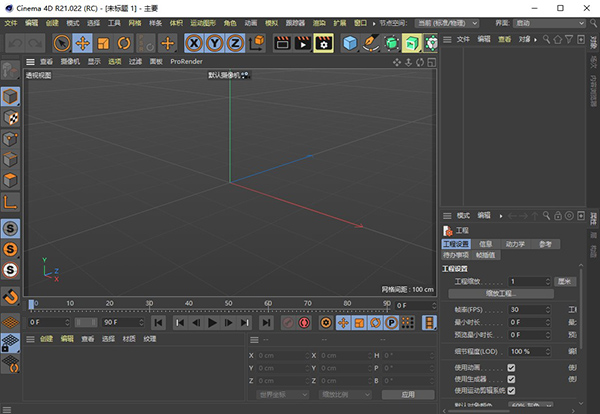Expand the overflow arrow in main menu
The image size is (600, 414).
374,23
